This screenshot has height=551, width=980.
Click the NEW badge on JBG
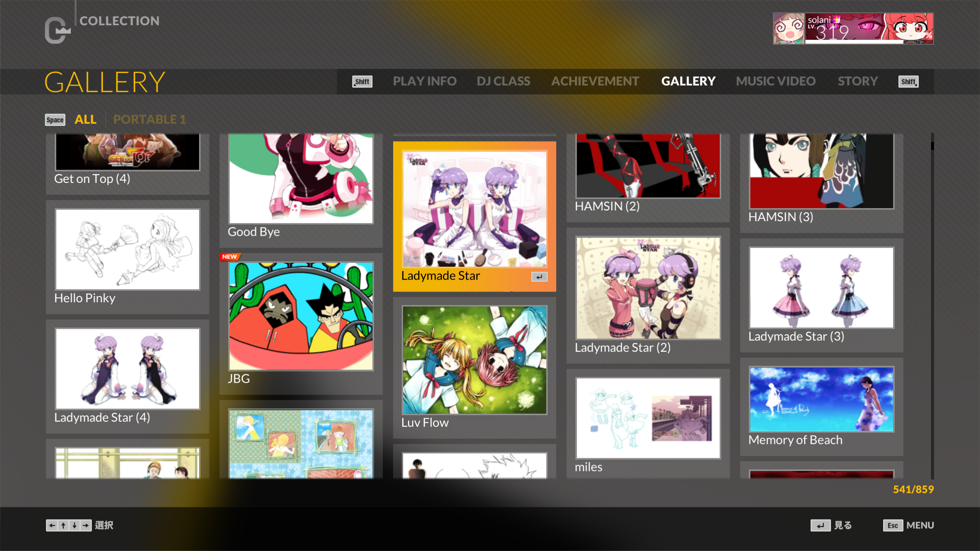(229, 257)
